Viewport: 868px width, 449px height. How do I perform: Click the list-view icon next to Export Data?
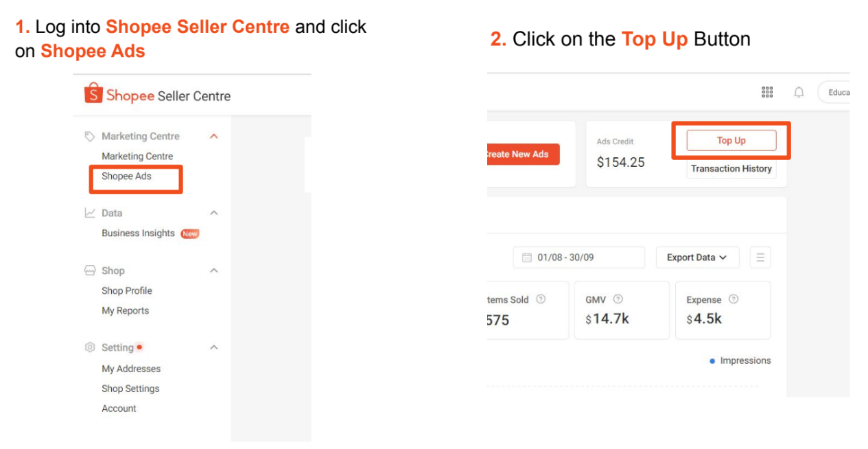coord(760,257)
